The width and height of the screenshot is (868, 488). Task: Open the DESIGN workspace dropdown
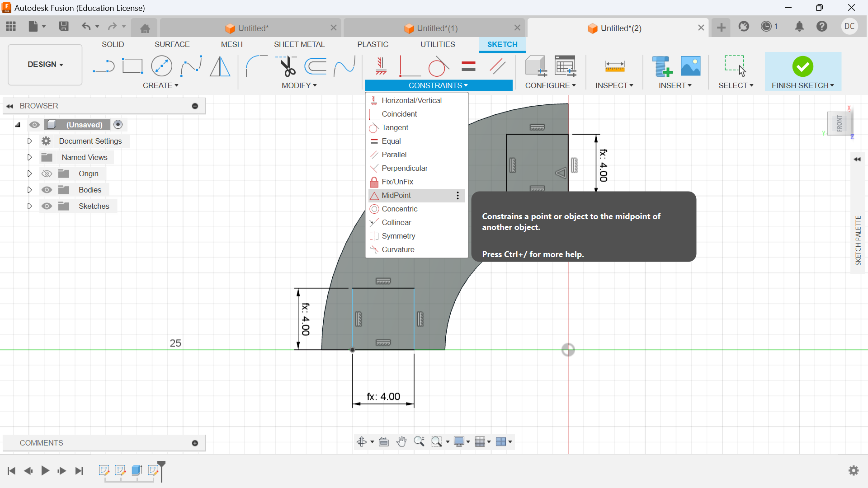tap(45, 65)
